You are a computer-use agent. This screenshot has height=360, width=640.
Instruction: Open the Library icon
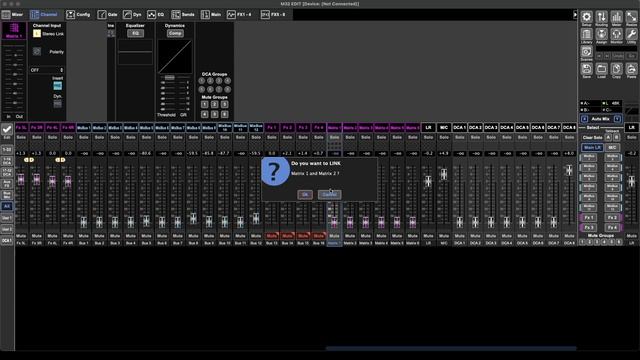click(587, 34)
